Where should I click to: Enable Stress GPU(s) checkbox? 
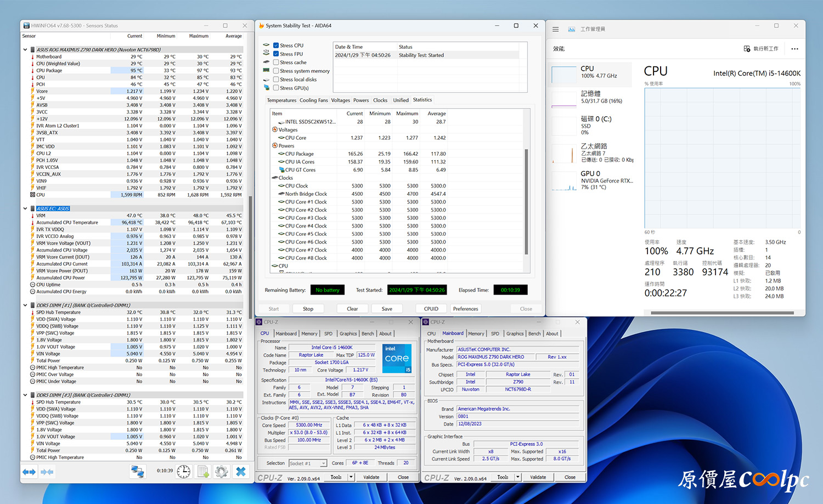click(276, 88)
